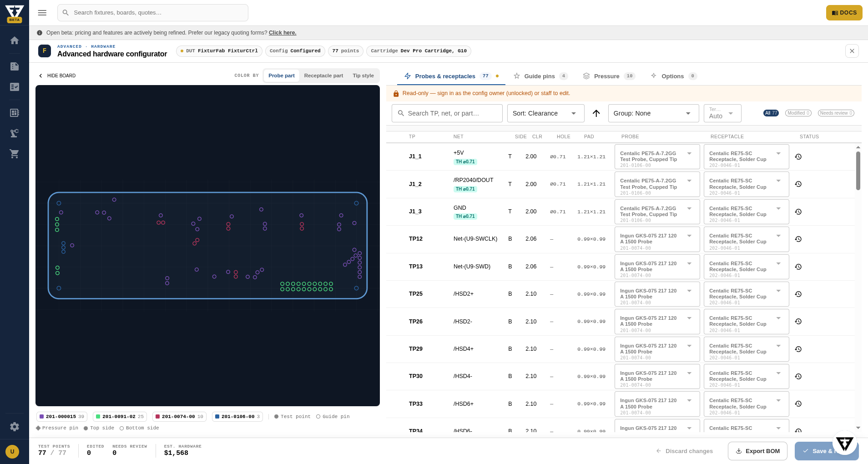Toggle legend part 201-0091-02
The width and height of the screenshot is (868, 464).
pos(120,417)
